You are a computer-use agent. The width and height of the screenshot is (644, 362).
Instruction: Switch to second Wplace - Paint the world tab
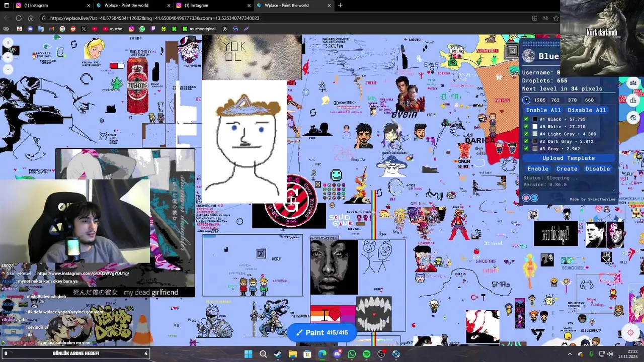(133, 6)
